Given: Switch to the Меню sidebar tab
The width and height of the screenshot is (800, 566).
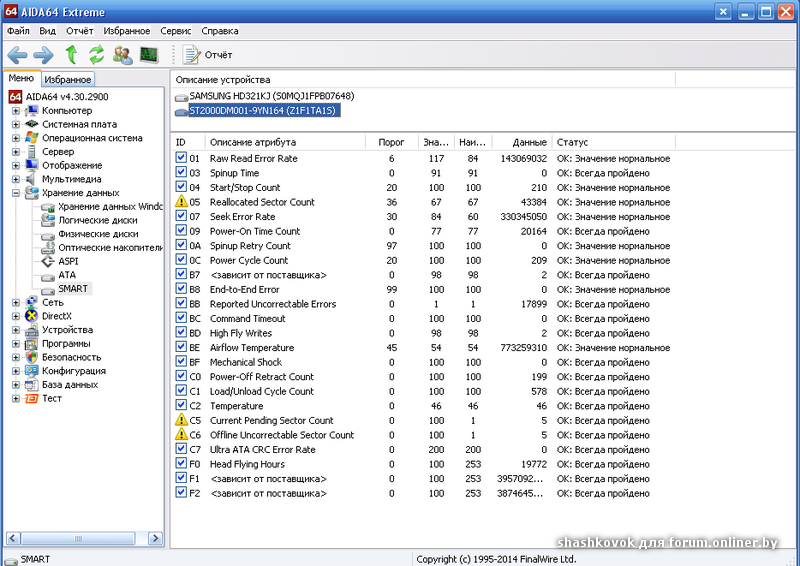Looking at the screenshot, I should pyautogui.click(x=21, y=78).
